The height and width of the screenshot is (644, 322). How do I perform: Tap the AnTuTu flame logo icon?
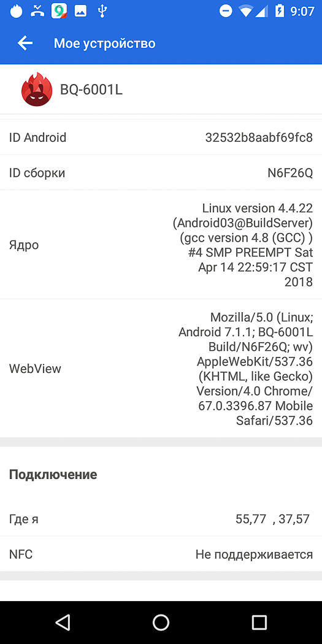point(37,90)
